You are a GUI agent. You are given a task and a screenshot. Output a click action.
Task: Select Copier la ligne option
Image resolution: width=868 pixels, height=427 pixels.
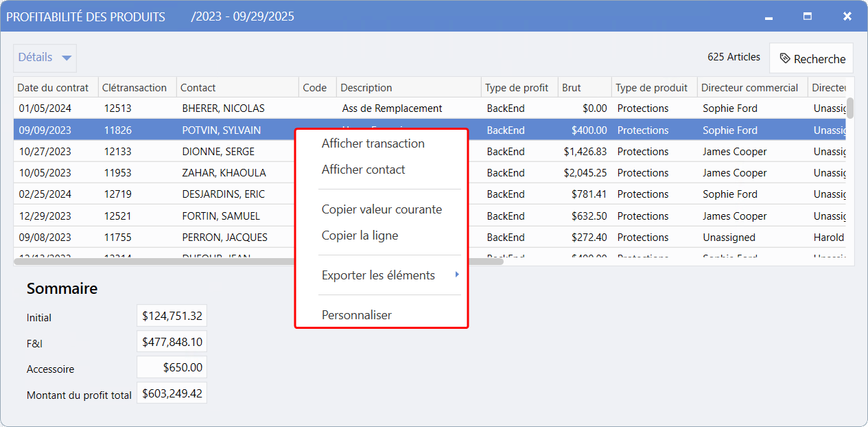click(x=360, y=235)
